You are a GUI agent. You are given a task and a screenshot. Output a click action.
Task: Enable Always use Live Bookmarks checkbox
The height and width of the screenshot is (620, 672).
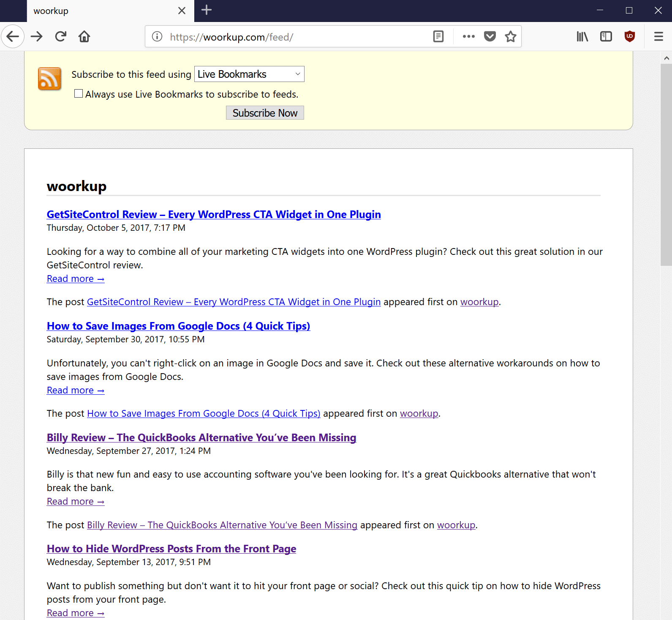[79, 93]
